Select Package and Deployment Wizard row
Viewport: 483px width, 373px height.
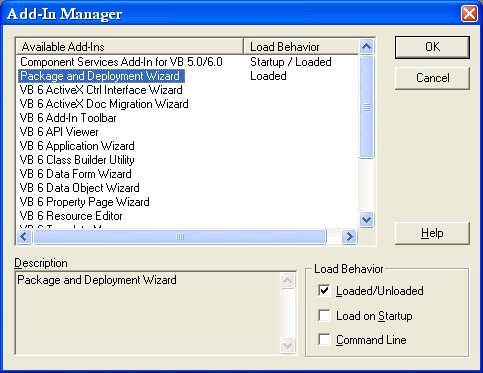pyautogui.click(x=101, y=76)
